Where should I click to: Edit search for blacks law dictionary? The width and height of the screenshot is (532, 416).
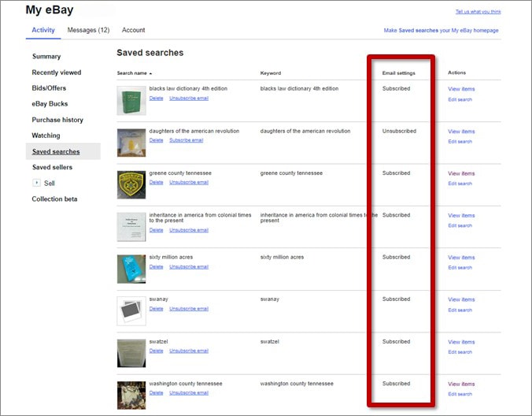click(x=460, y=99)
